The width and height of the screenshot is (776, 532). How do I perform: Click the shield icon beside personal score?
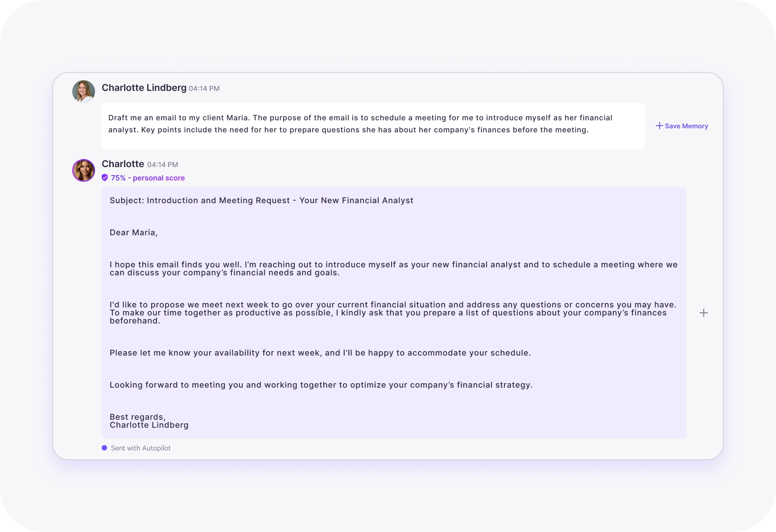tap(105, 178)
